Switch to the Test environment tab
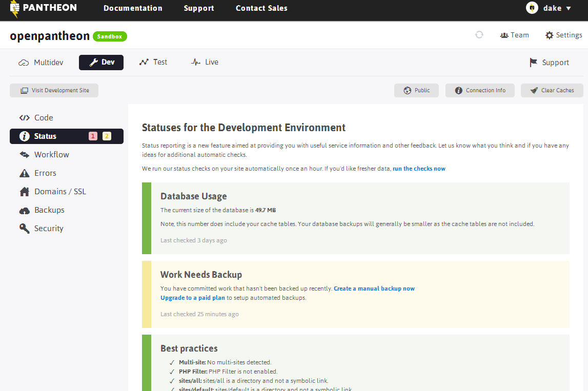Image resolution: width=588 pixels, height=391 pixels. pos(153,62)
